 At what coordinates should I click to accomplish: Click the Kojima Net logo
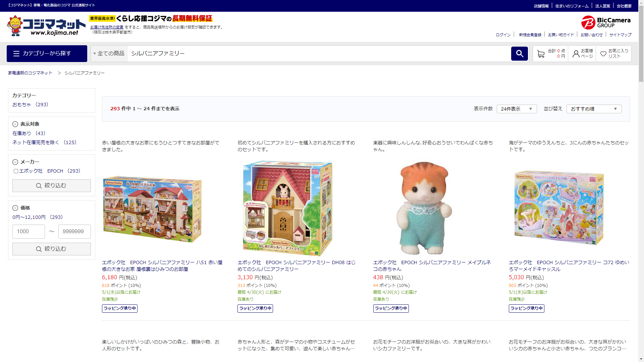(x=46, y=26)
